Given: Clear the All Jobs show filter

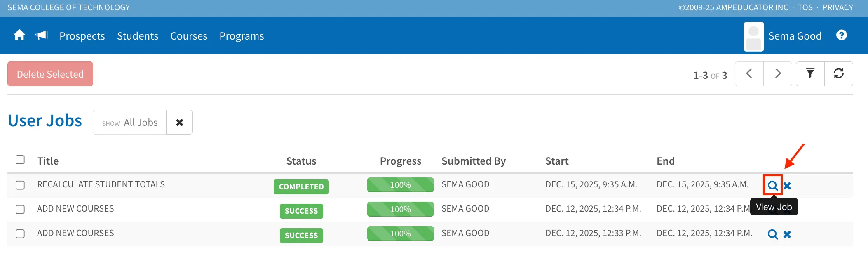Looking at the screenshot, I should tap(179, 122).
